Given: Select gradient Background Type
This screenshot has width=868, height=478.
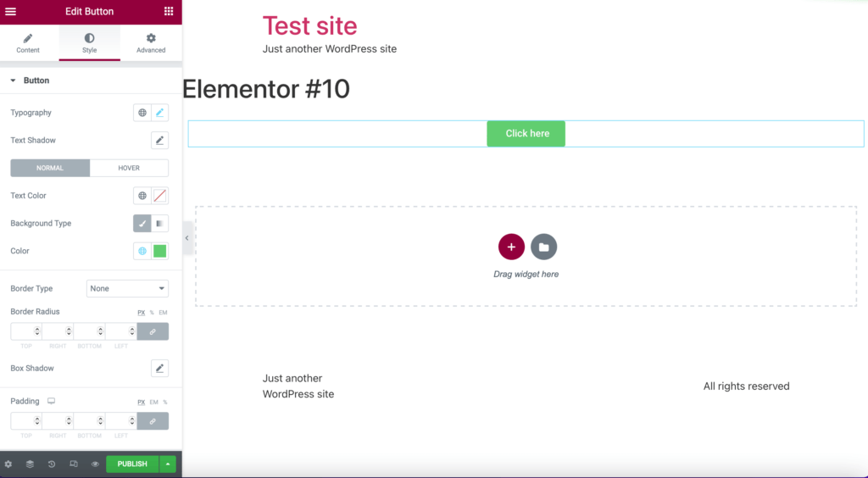Looking at the screenshot, I should [159, 224].
